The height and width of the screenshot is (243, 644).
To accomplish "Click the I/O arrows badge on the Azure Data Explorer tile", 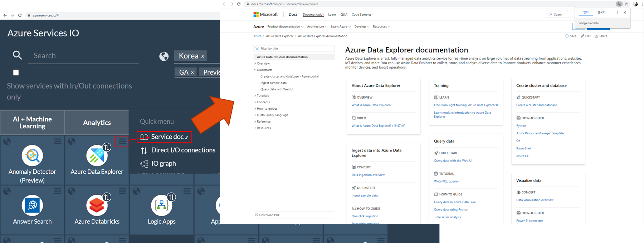I will coord(107,147).
